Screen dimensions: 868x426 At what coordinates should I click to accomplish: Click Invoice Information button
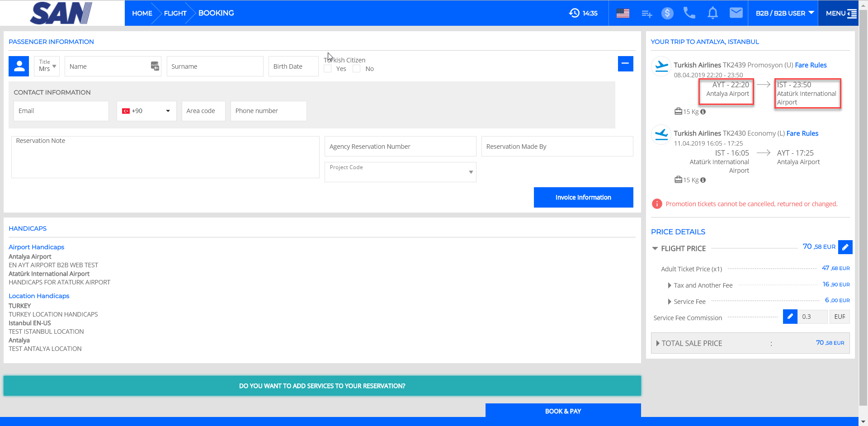tap(583, 197)
